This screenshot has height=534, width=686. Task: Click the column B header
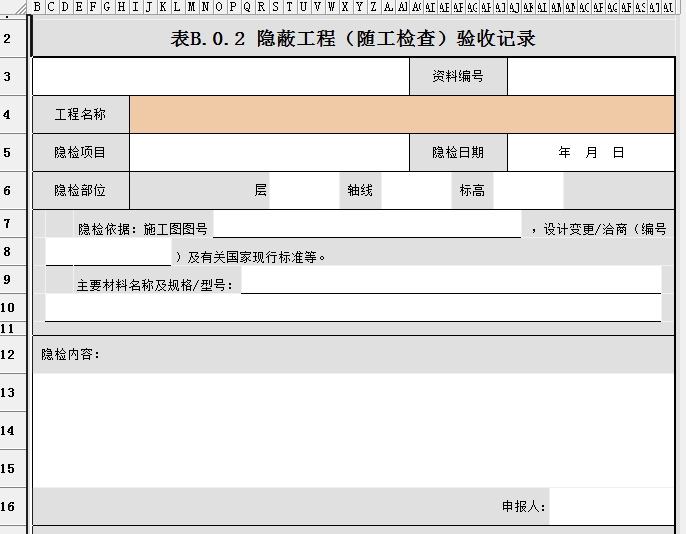tap(37, 7)
